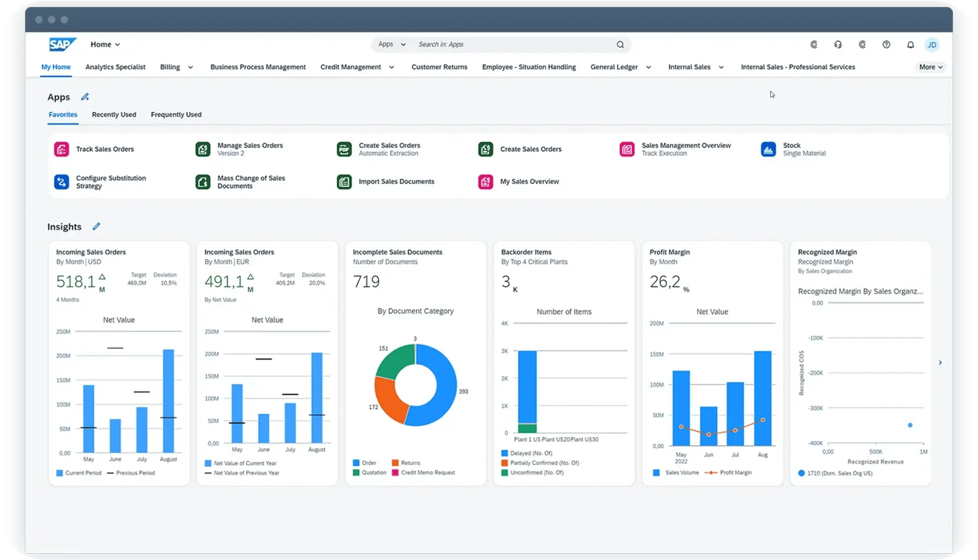Open the notifications bell
Viewport: 978px width, 560px height.
coord(911,45)
